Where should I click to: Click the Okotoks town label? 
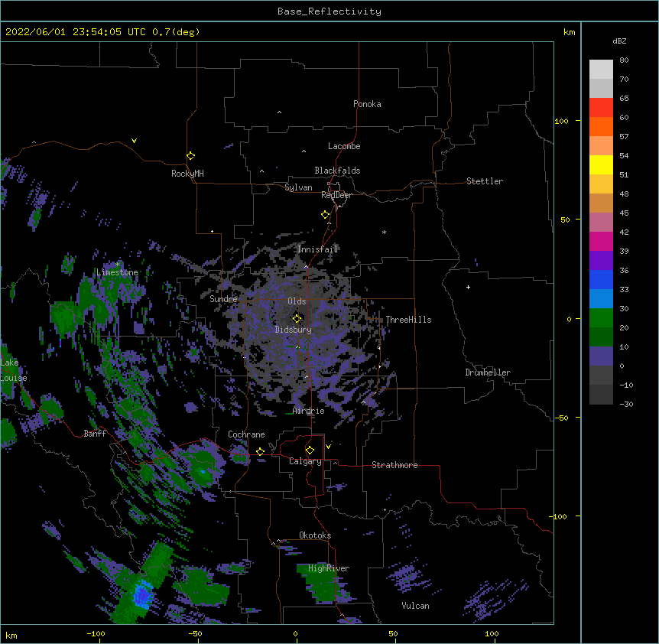(x=315, y=535)
